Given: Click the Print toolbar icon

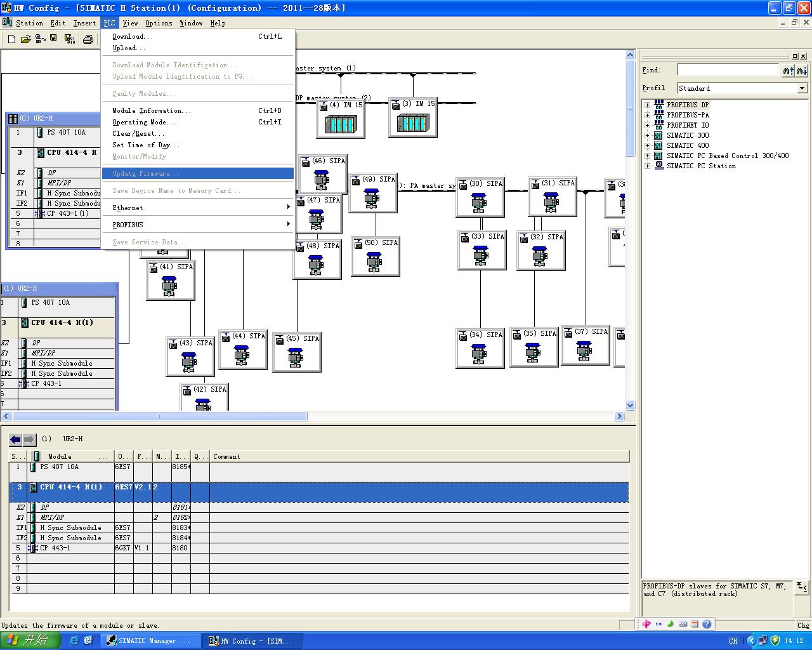Looking at the screenshot, I should (x=88, y=39).
